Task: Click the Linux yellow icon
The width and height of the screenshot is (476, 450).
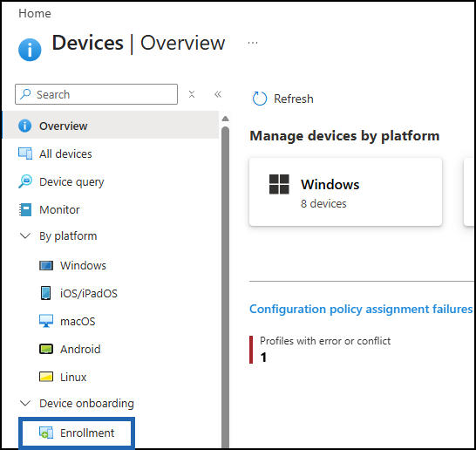Action: 46,377
